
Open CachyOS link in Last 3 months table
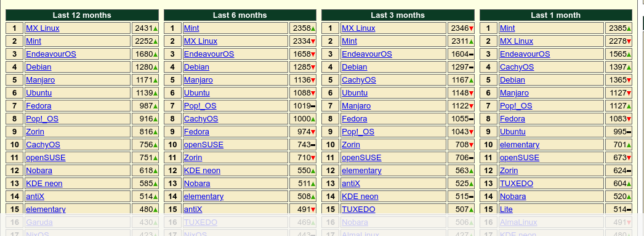pyautogui.click(x=359, y=80)
